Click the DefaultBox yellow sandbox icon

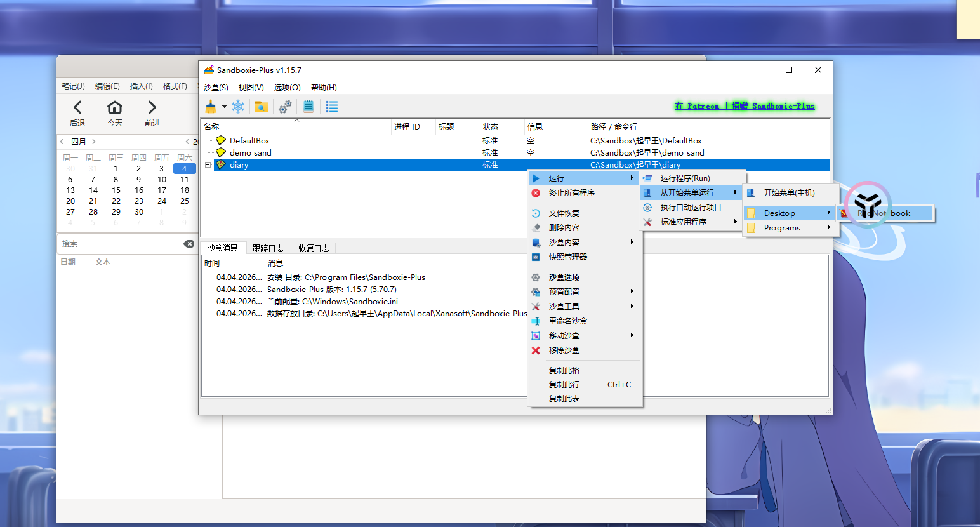click(x=221, y=141)
